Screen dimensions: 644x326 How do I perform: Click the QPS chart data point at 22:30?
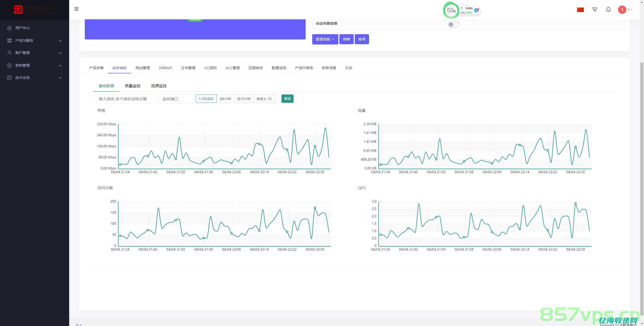(576, 204)
